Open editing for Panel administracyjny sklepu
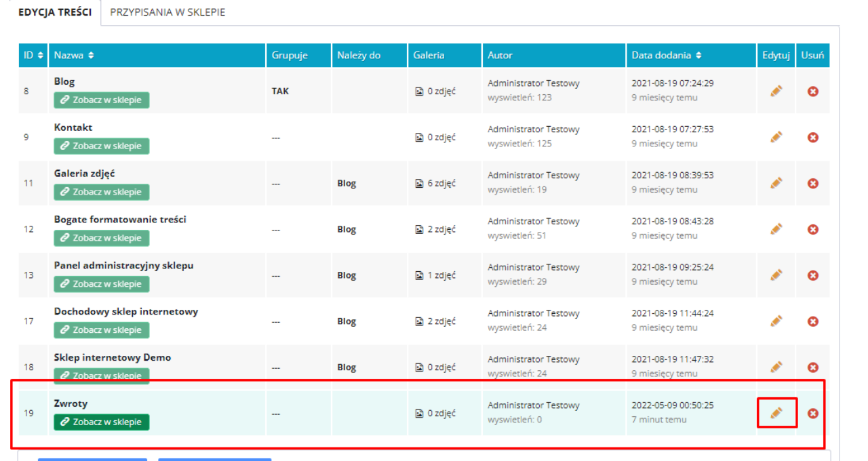Image resolution: width=868 pixels, height=461 pixels. point(776,275)
